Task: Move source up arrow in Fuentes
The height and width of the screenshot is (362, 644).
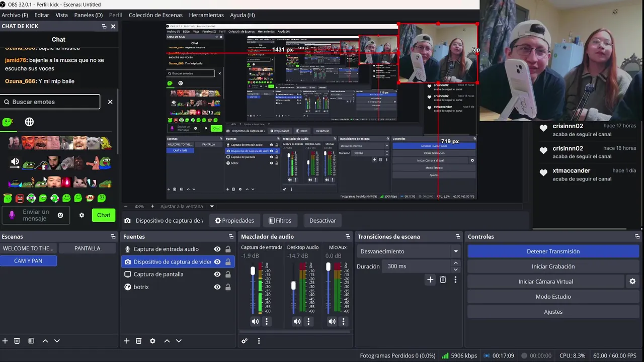Action: coord(167,341)
